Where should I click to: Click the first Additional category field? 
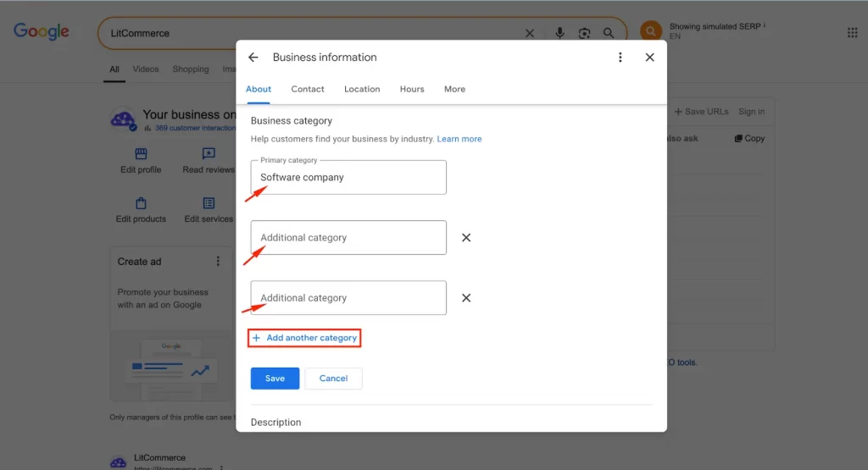348,238
